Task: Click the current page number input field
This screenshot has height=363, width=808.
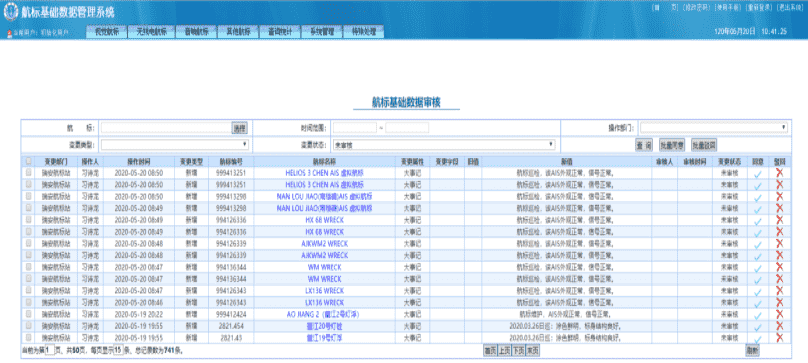Action: (x=49, y=351)
